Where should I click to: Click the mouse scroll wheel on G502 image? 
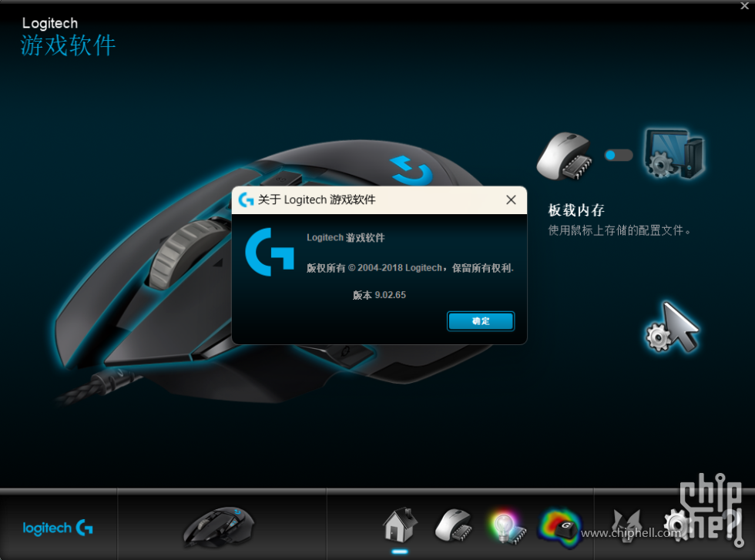[x=186, y=253]
